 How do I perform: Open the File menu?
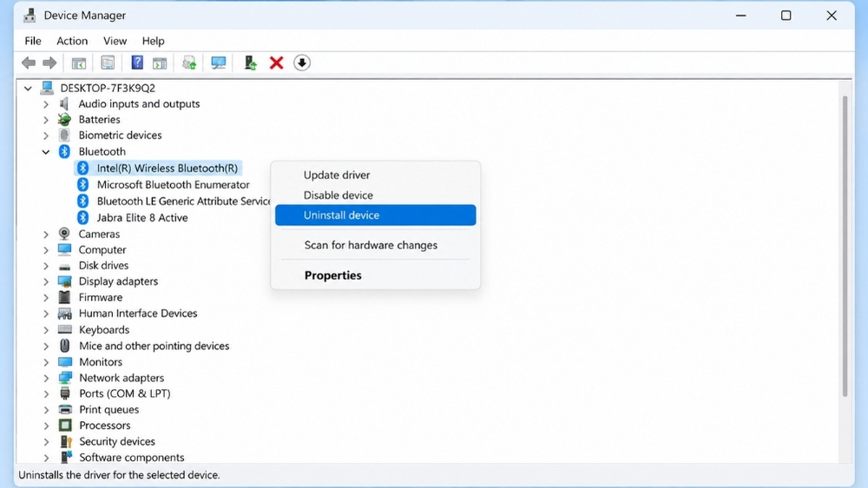(x=33, y=41)
